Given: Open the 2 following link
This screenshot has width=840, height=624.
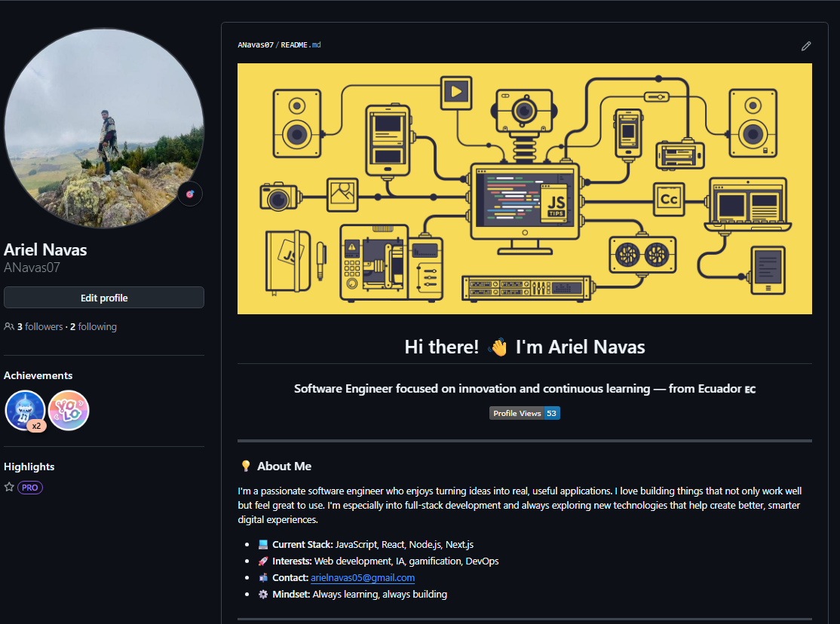Looking at the screenshot, I should (94, 327).
